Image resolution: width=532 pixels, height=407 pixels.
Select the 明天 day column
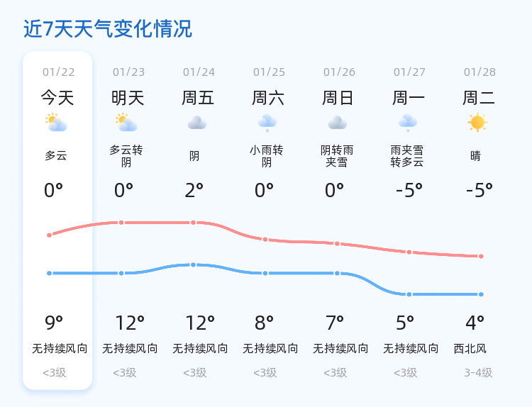coord(128,98)
